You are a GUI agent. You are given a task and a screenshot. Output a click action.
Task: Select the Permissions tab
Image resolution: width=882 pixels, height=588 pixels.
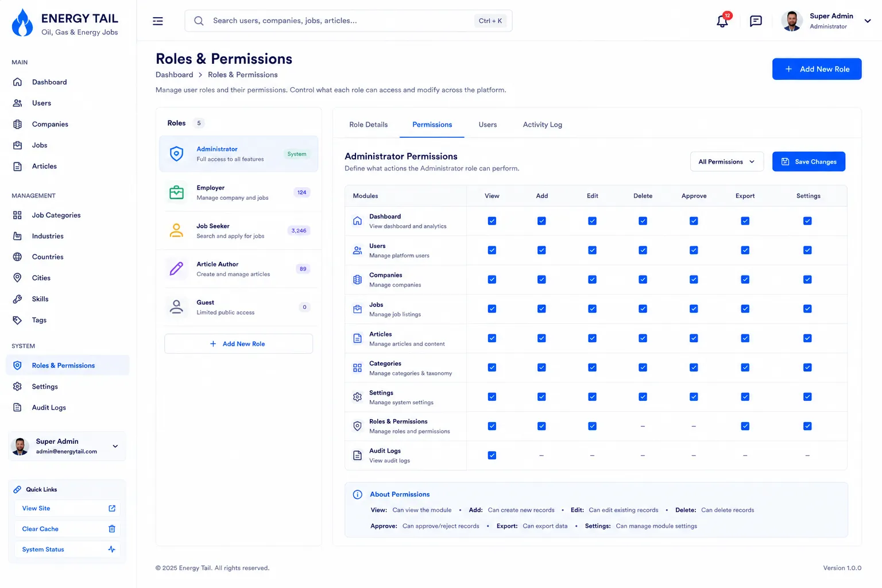point(432,125)
